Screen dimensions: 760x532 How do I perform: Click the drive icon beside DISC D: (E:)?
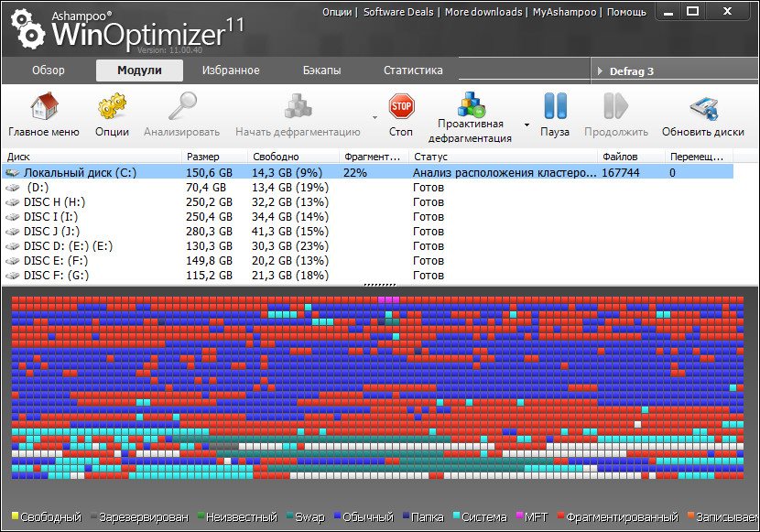[x=13, y=246]
